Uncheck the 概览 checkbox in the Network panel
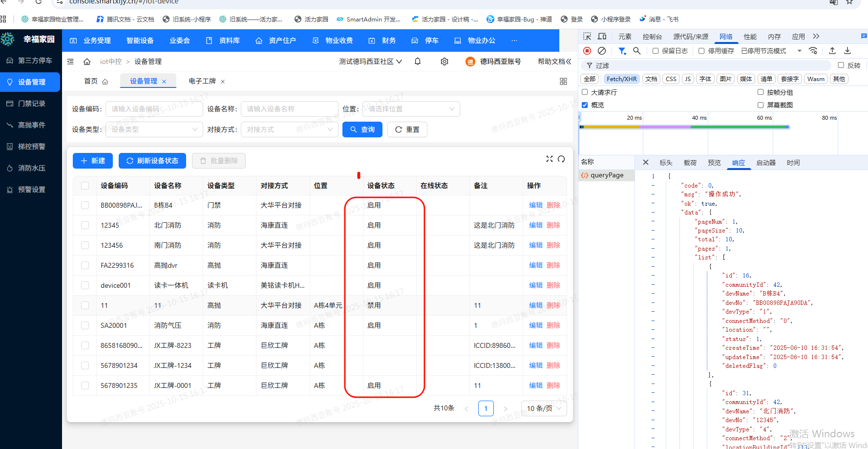Screen dimensions: 868x449 [x=585, y=105]
